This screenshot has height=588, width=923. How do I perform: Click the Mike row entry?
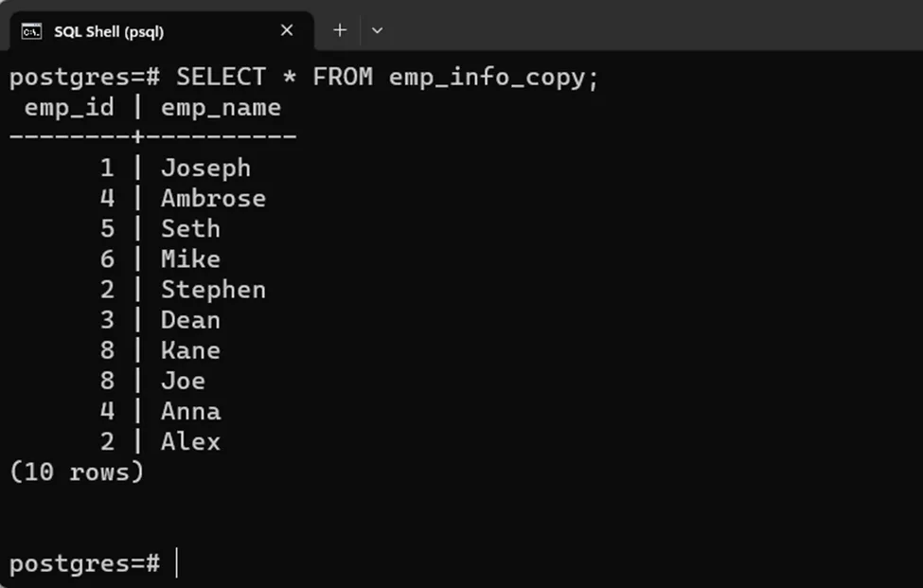(x=190, y=259)
